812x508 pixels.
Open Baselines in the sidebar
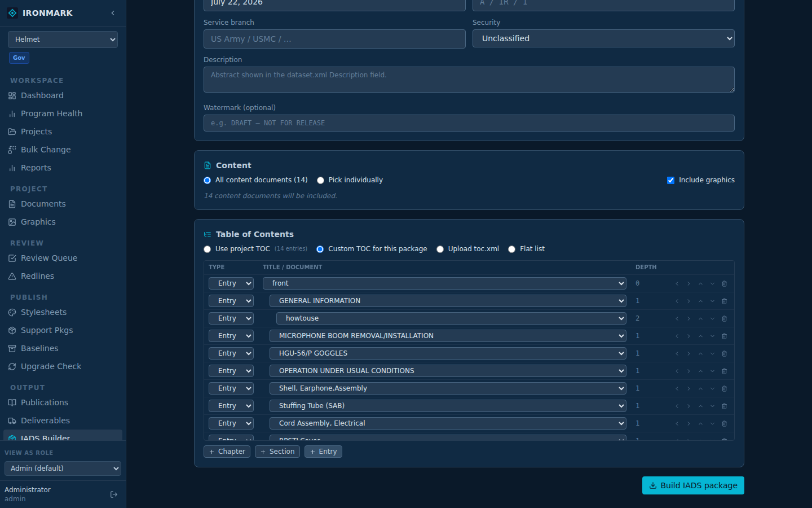tap(63, 348)
